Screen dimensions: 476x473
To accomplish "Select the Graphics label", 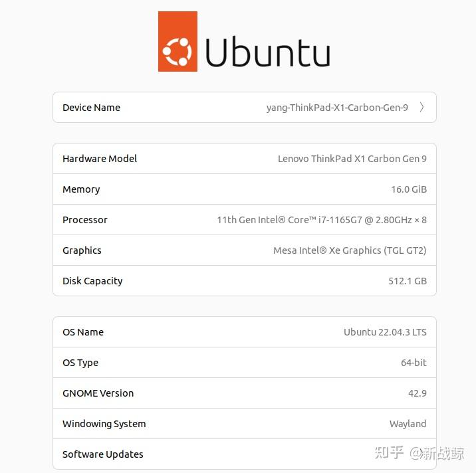I will coord(82,250).
